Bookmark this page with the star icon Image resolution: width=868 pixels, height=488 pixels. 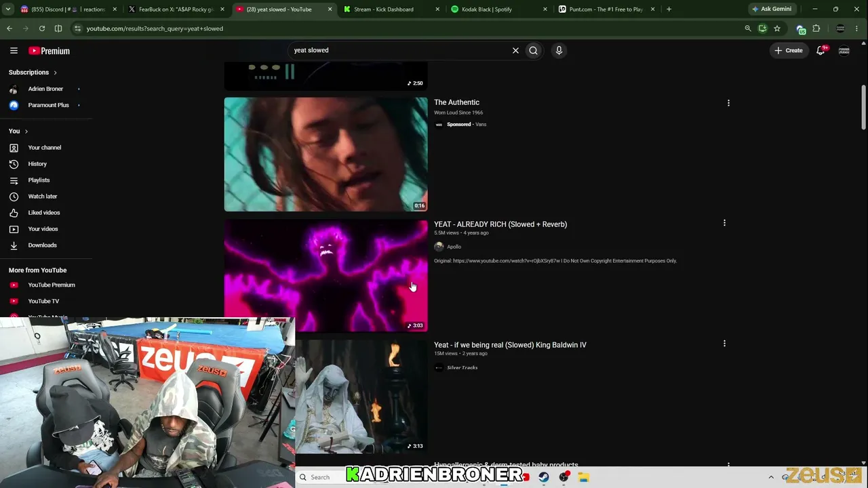(x=777, y=28)
